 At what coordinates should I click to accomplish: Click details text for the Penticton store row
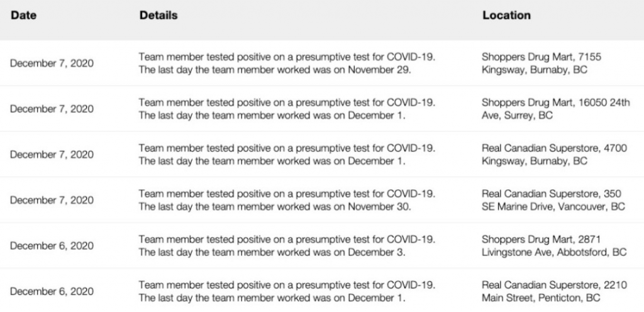click(x=287, y=291)
